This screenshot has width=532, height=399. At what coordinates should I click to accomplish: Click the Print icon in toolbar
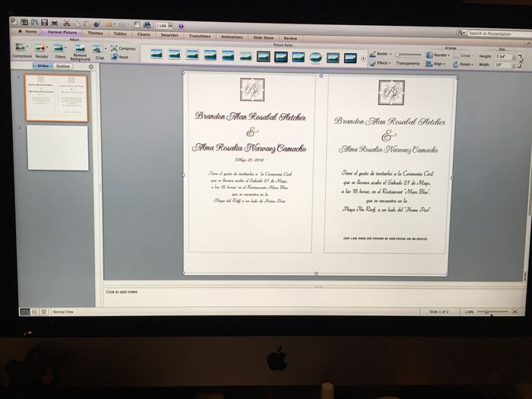[54, 23]
